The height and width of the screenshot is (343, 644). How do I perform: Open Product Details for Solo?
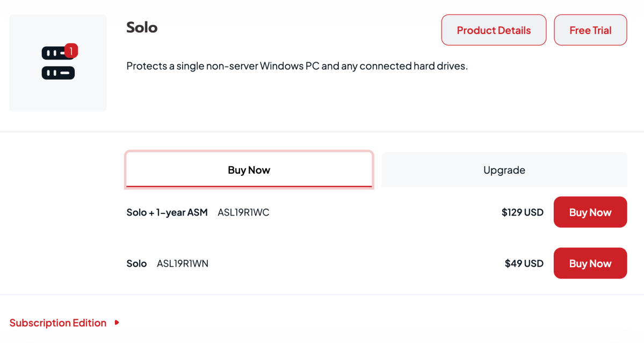pos(494,30)
